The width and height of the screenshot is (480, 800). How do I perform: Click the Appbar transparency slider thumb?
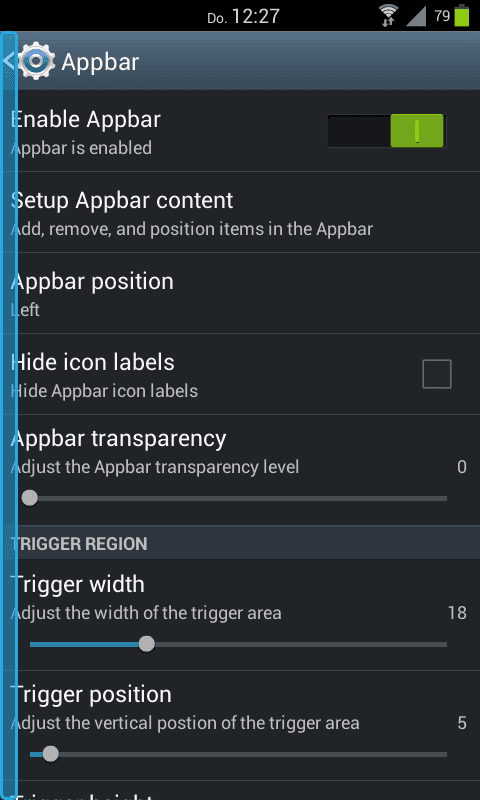click(x=30, y=498)
